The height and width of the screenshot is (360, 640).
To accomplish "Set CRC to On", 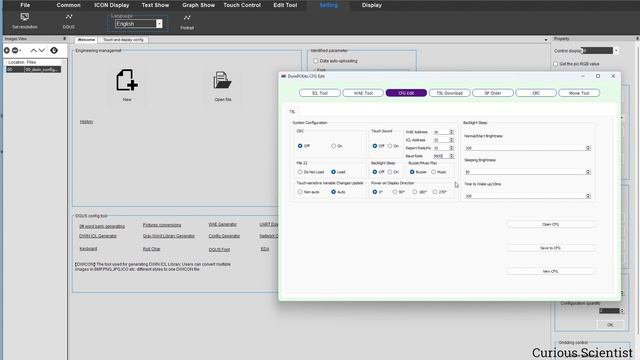I will (x=333, y=146).
